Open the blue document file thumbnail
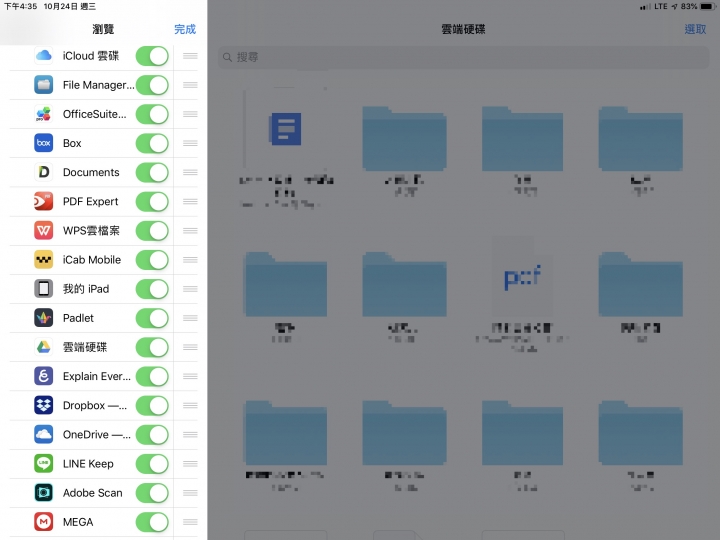 (285, 129)
